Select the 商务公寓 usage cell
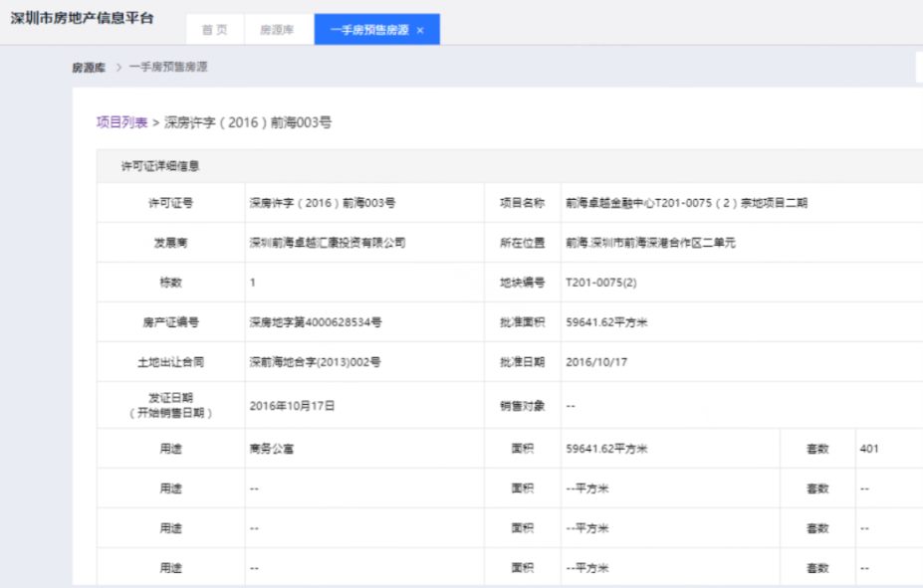Screen dimensions: 923x588 [x=272, y=449]
